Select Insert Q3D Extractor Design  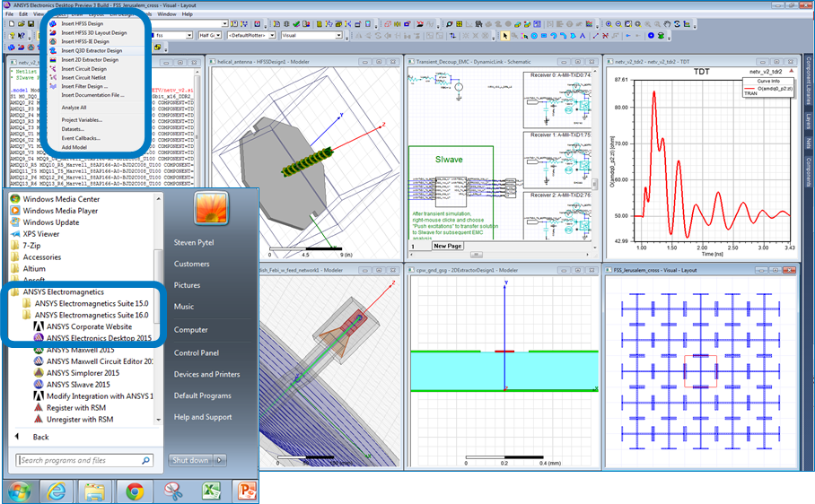90,51
